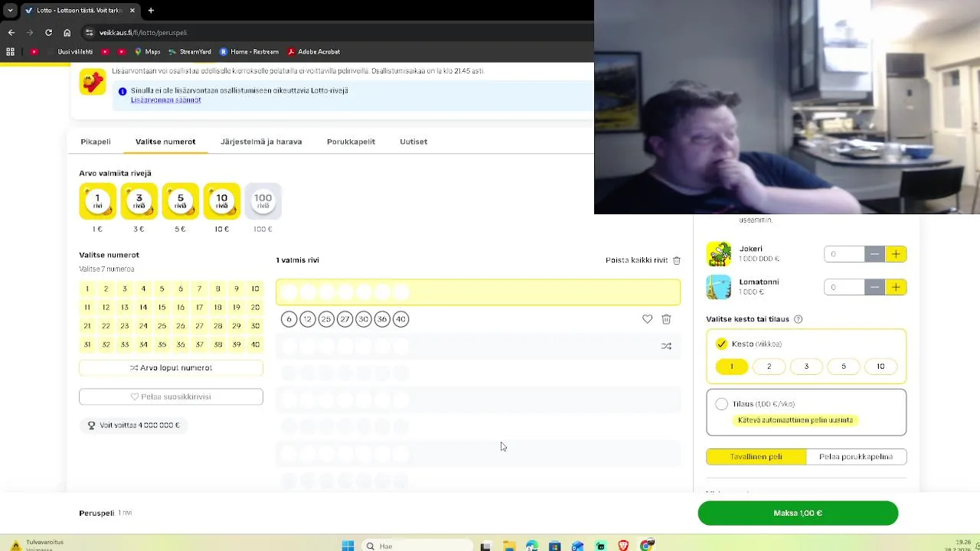Open the Järjestelmä ja harava tab
The image size is (980, 551).
(x=261, y=142)
